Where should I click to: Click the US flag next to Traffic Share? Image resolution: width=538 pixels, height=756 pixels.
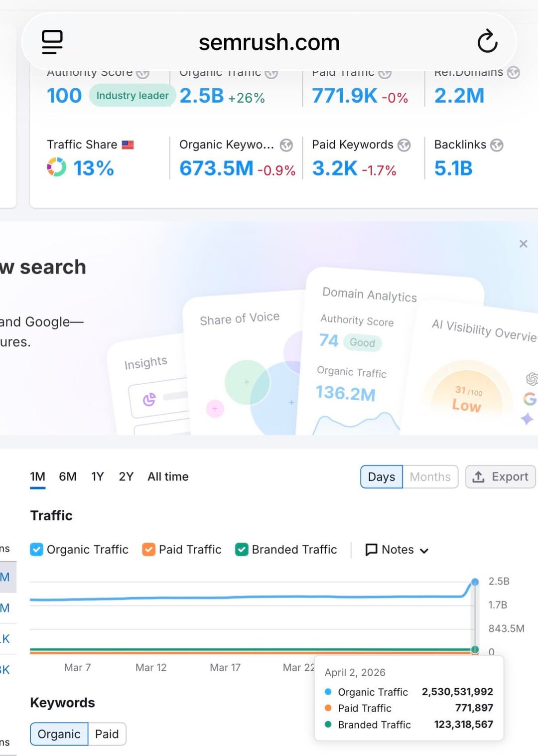[x=128, y=145]
